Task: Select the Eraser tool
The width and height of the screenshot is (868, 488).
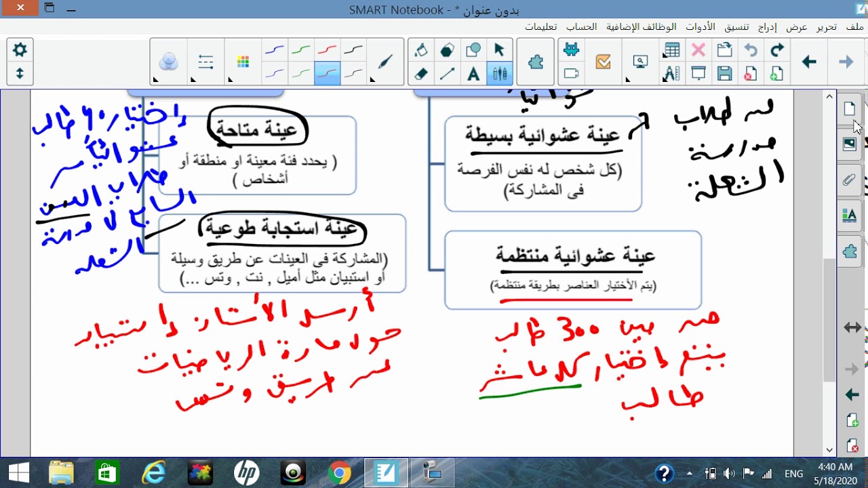Action: coord(421,74)
